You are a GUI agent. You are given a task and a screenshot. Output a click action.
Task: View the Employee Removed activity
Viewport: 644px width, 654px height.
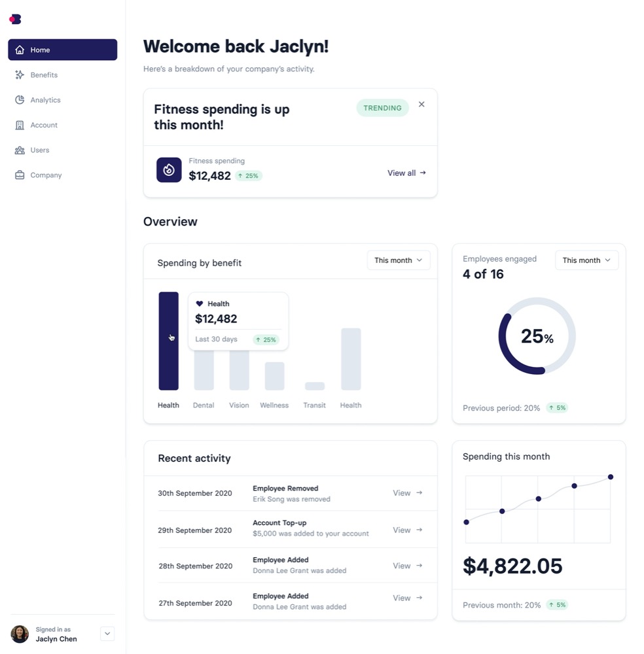pyautogui.click(x=407, y=493)
